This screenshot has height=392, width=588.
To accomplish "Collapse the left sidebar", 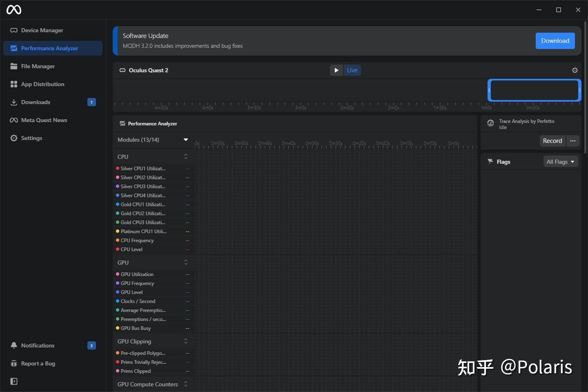I will pyautogui.click(x=13, y=381).
